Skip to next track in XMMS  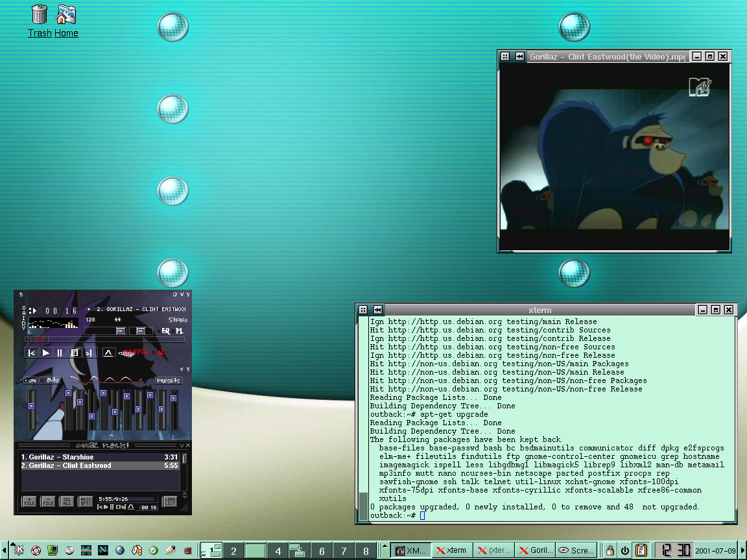(x=89, y=353)
